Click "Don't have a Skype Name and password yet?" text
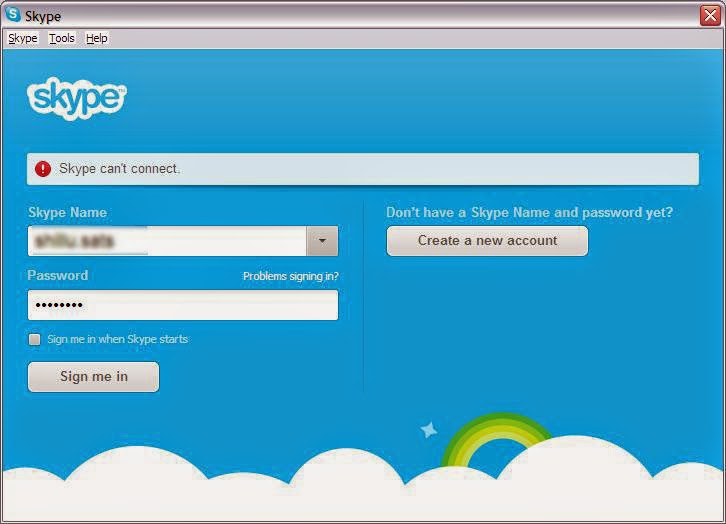Screen dimensions: 726x524 530,212
